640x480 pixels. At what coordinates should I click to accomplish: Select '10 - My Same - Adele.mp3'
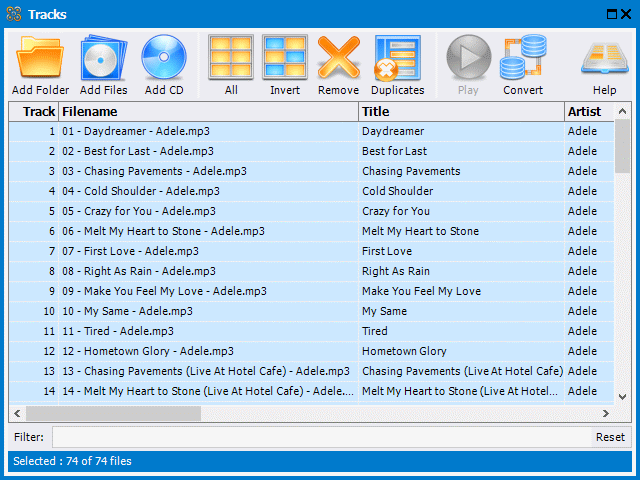pos(127,311)
